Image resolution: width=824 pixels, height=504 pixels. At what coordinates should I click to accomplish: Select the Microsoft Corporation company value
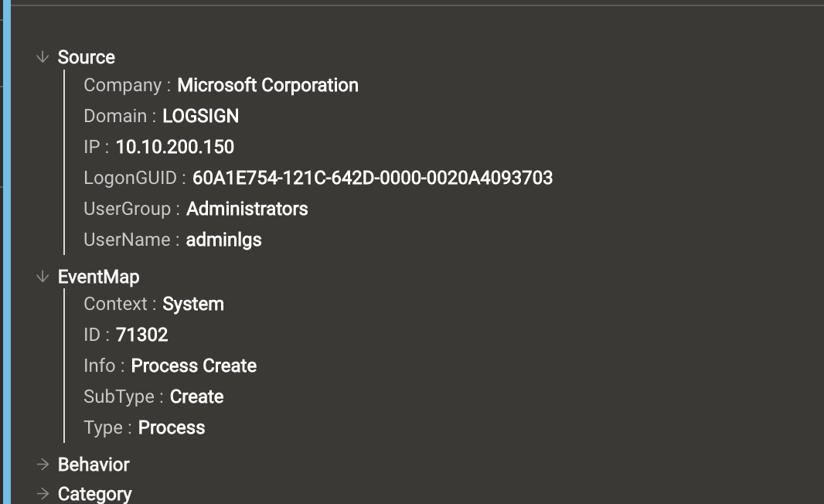click(x=268, y=85)
